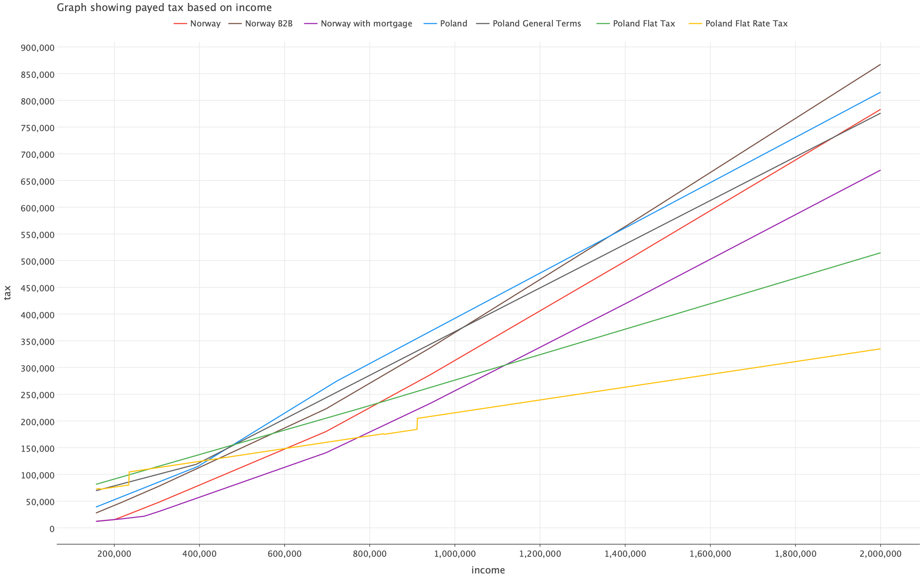Toggle the Norway B2B legend entry
Screen dimensions: 924x578
[x=269, y=24]
